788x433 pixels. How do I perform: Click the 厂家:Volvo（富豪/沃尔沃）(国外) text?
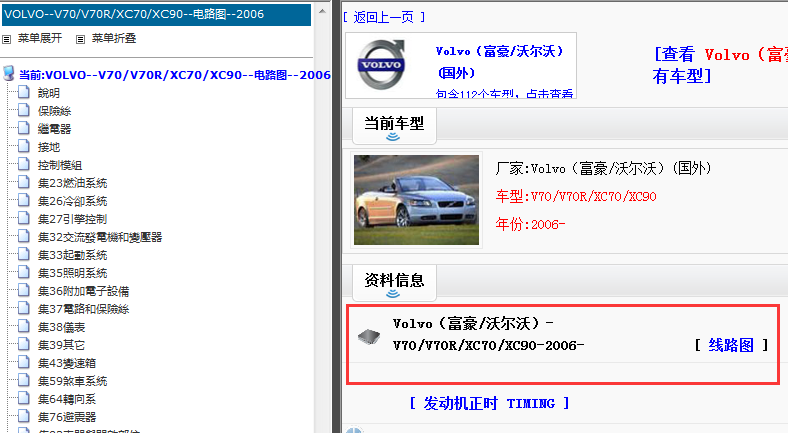pos(604,168)
